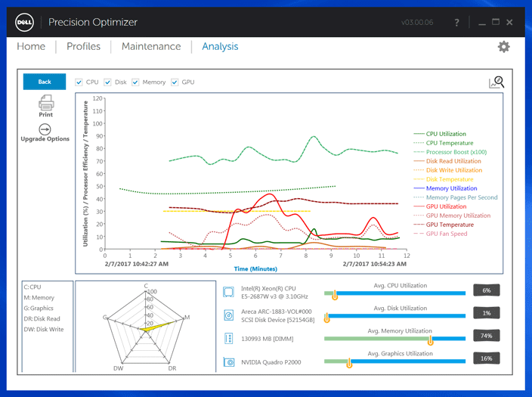532x397 pixels.
Task: Click the disk icon beside Areca ARC-1883
Action: tap(229, 315)
